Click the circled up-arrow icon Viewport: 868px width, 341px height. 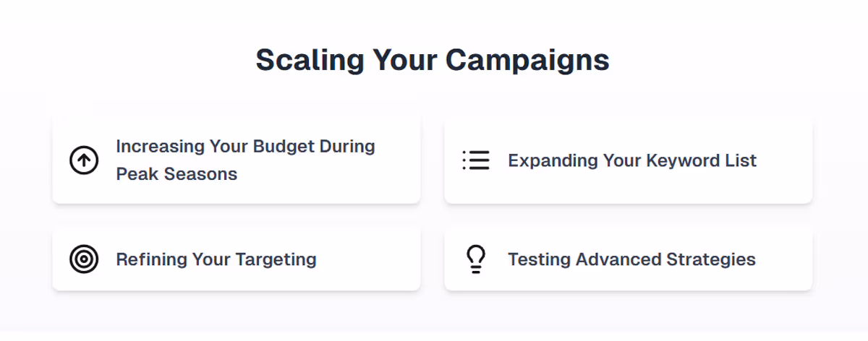84,160
